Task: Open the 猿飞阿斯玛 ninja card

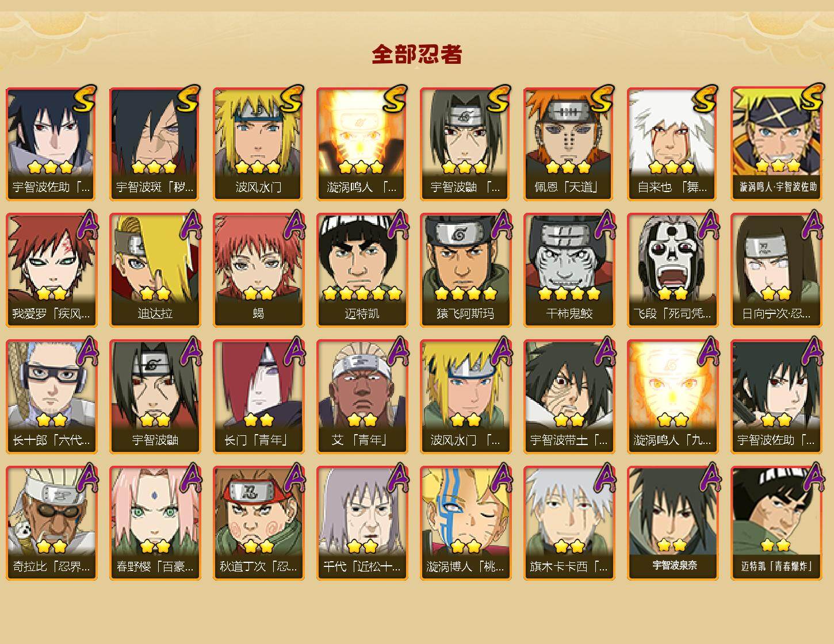Action: 465,270
